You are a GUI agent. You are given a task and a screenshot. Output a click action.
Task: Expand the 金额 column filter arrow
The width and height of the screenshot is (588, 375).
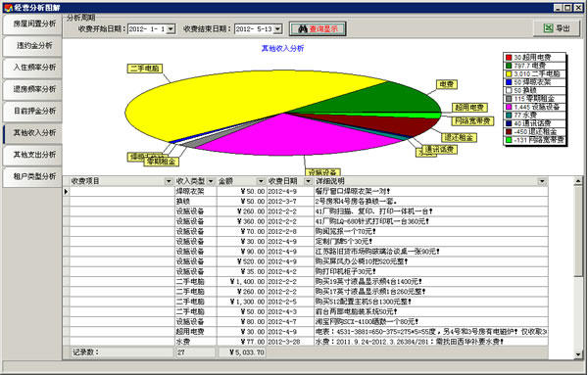261,181
